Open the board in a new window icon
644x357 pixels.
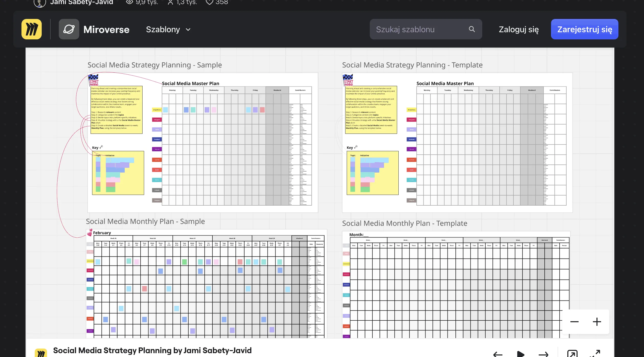[572, 354]
